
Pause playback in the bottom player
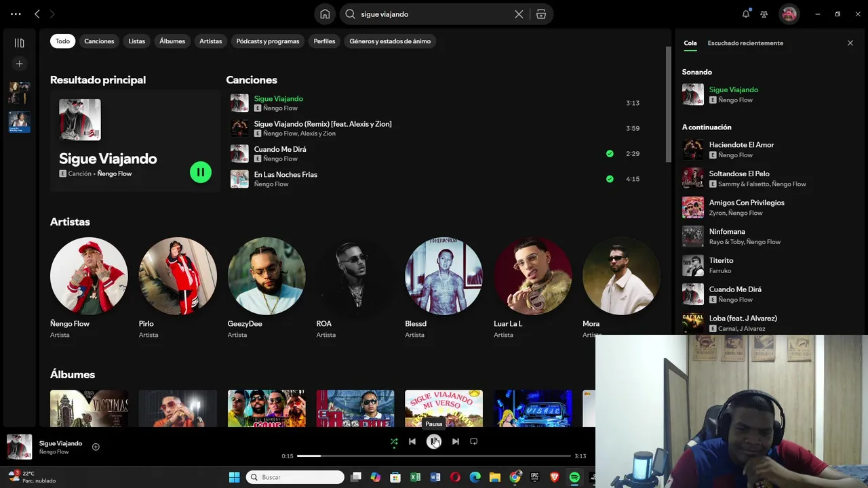(x=434, y=441)
